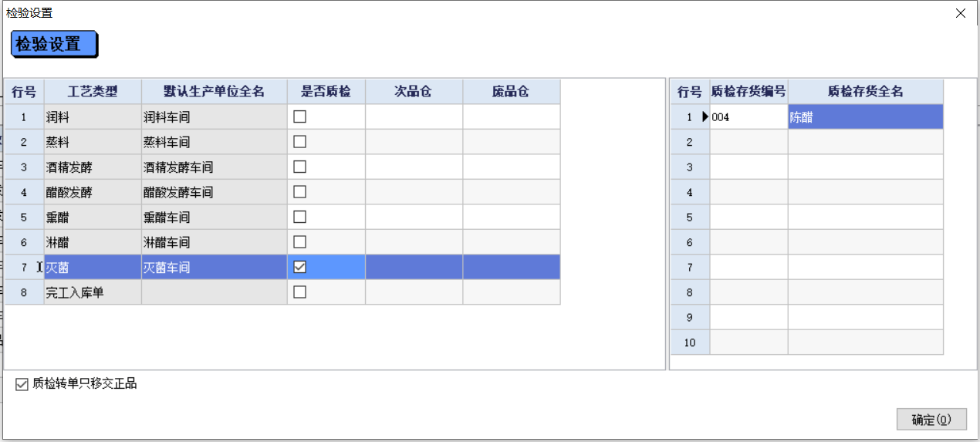Image resolution: width=980 pixels, height=442 pixels.
Task: Click the 确定(O) button
Action: click(x=931, y=420)
